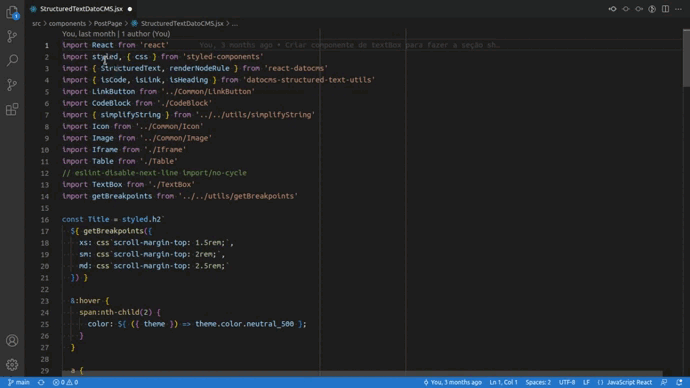The image size is (690, 388).
Task: Open the Accounts icon in the activity bar
Action: (x=12, y=340)
